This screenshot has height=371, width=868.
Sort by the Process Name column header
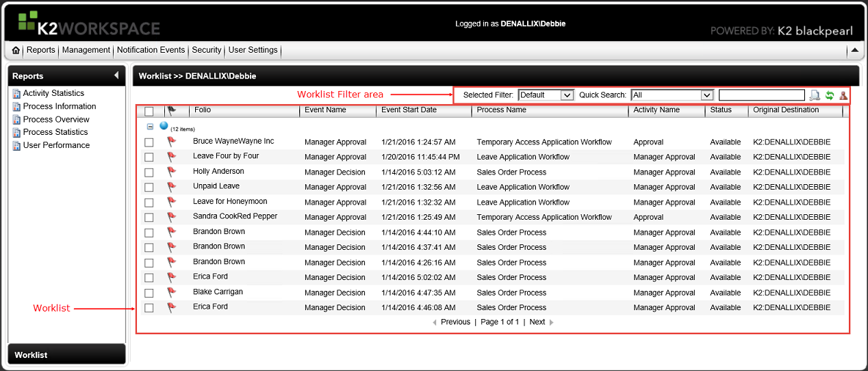click(x=501, y=110)
